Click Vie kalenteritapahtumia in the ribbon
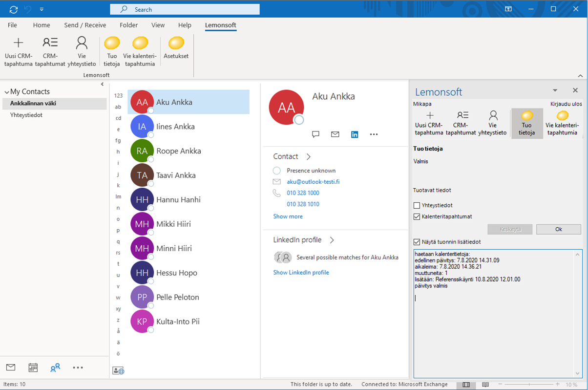 click(x=139, y=51)
